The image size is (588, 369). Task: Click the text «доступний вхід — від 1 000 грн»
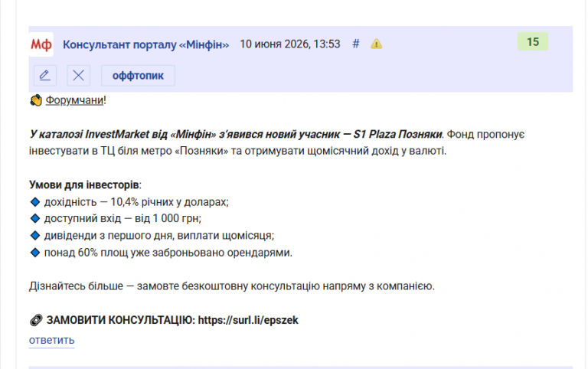pyautogui.click(x=122, y=219)
